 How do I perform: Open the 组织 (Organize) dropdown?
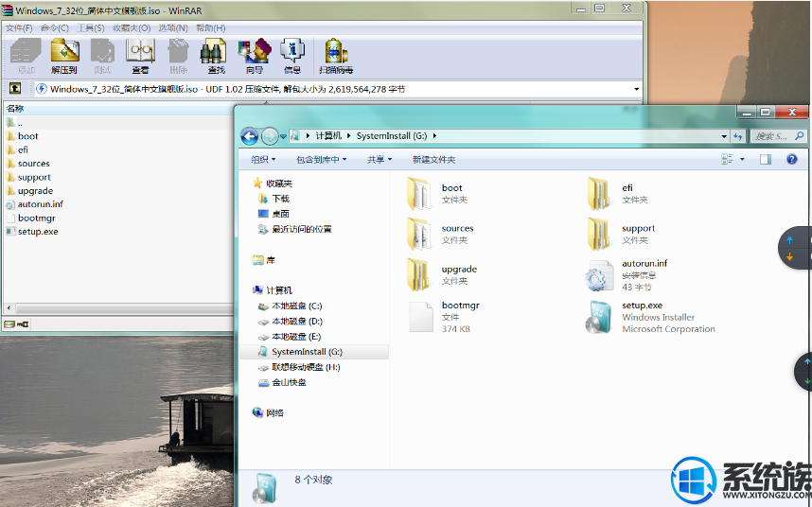[263, 159]
